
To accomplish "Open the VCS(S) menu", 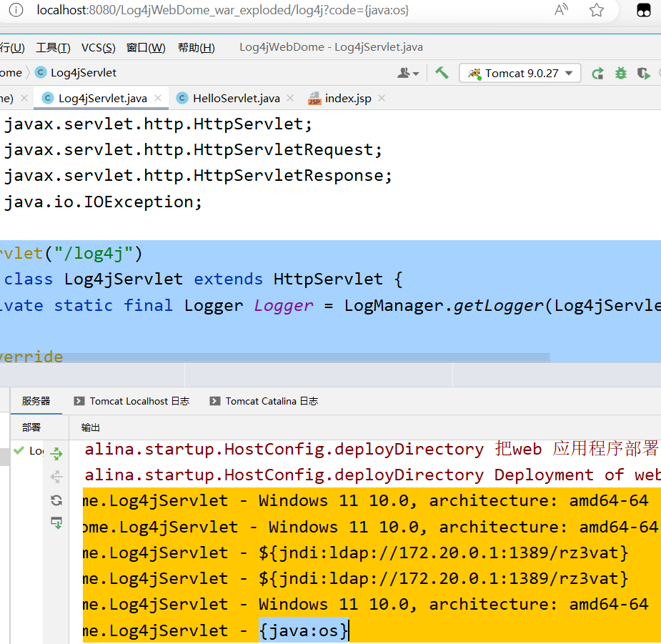I will (x=98, y=47).
